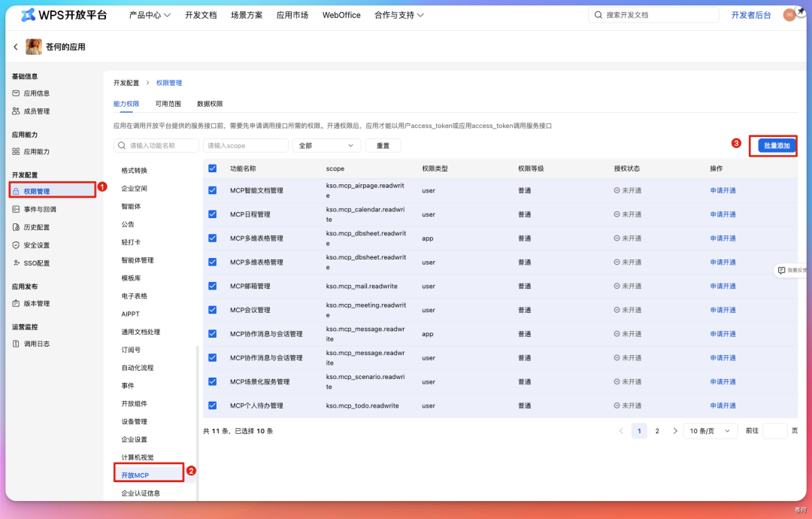Open 开发文档 in top navigation

pos(201,15)
